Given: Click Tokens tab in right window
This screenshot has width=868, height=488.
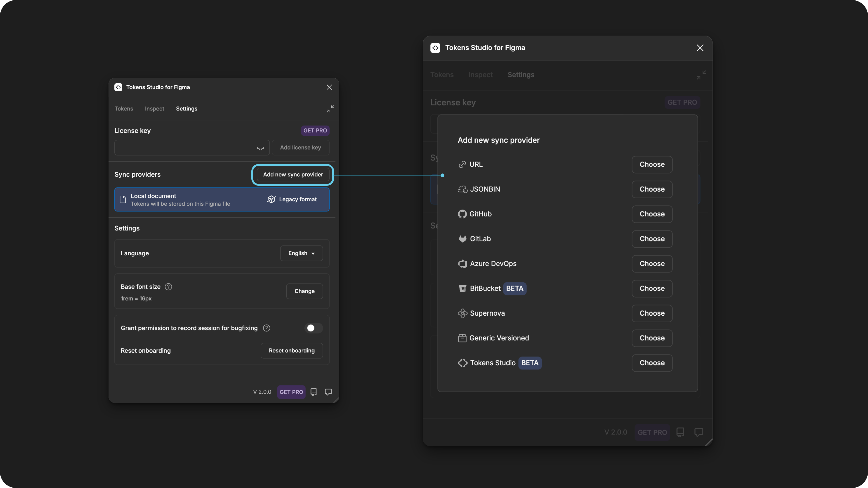Looking at the screenshot, I should (442, 75).
